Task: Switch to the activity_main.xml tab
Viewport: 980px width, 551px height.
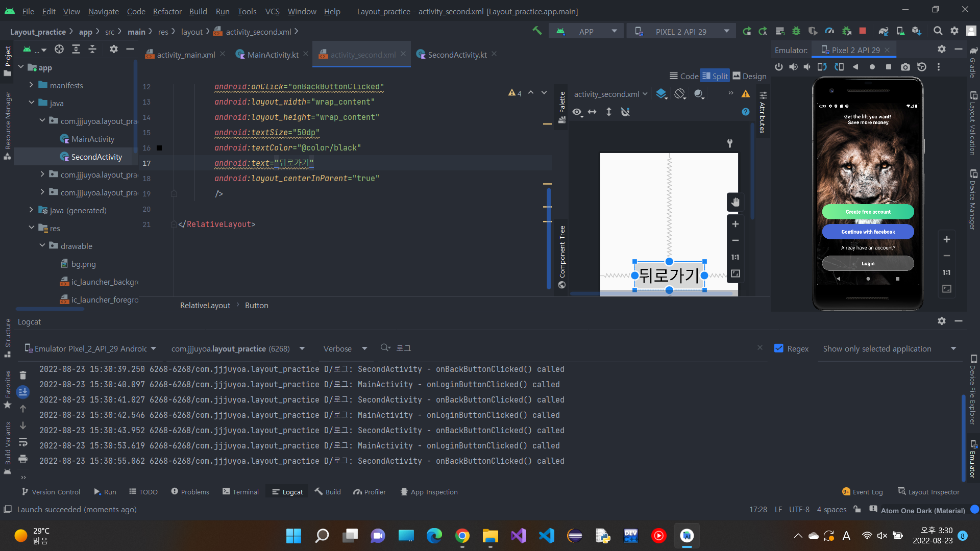Action: click(x=185, y=55)
